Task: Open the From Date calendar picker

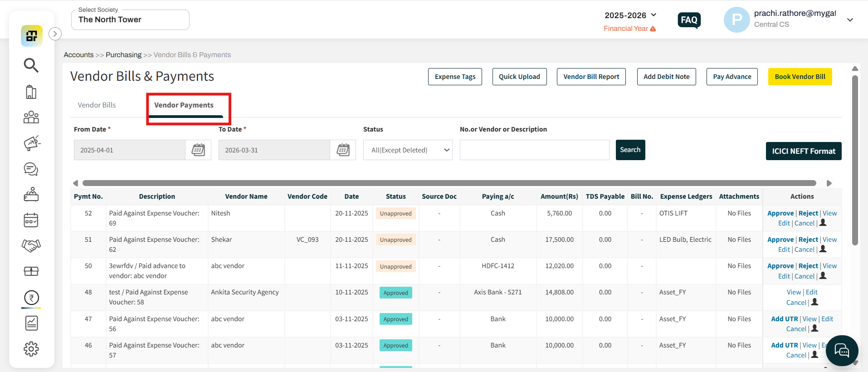Action: [x=198, y=150]
